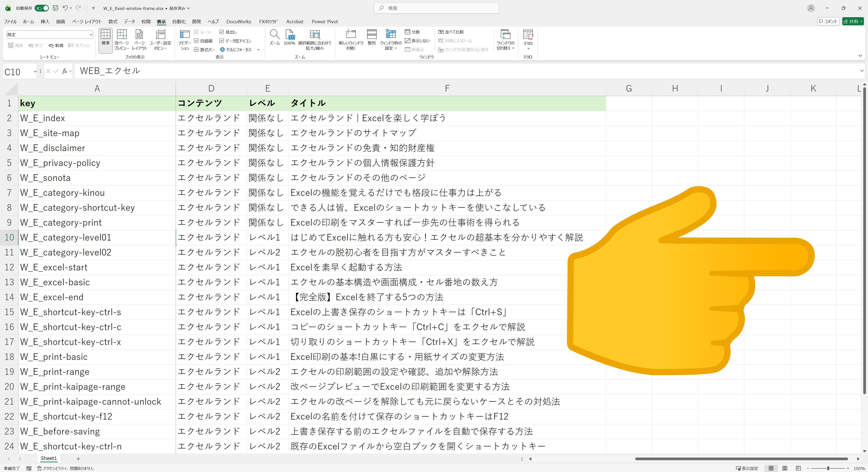868x472 pixels.
Task: Uncheck the 見出し (headings) checkbox
Action: click(221, 32)
